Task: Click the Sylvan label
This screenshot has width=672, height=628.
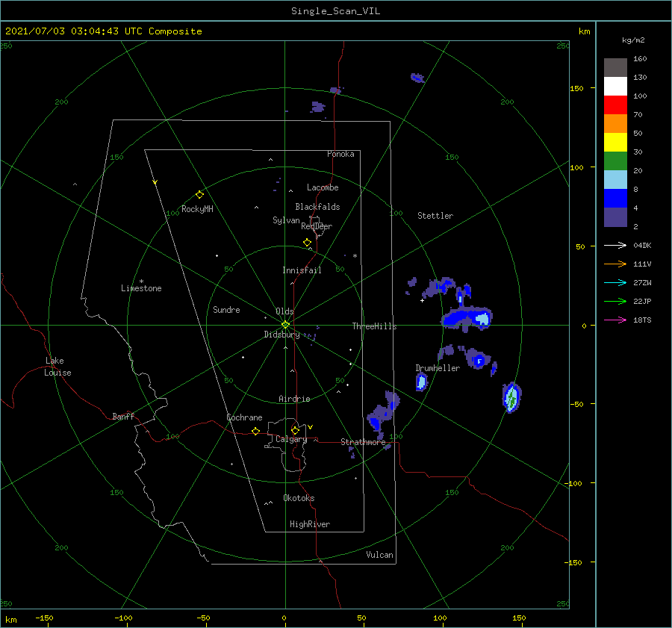Action: click(x=286, y=220)
